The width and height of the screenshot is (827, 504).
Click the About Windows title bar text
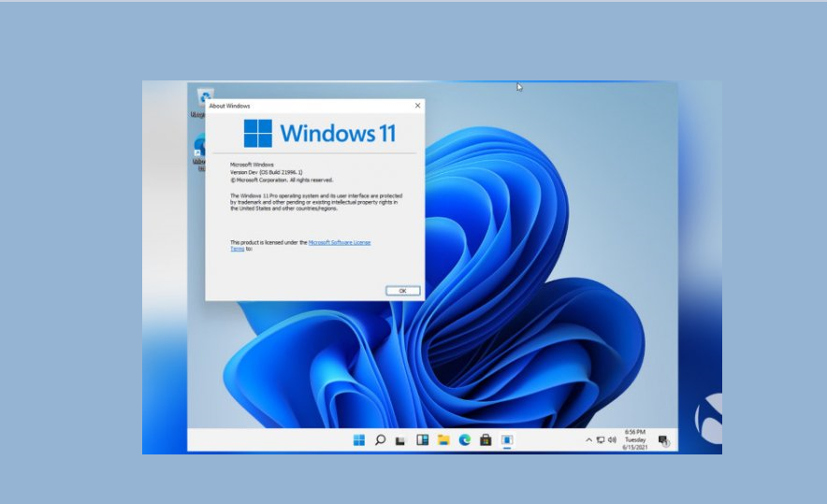(229, 106)
